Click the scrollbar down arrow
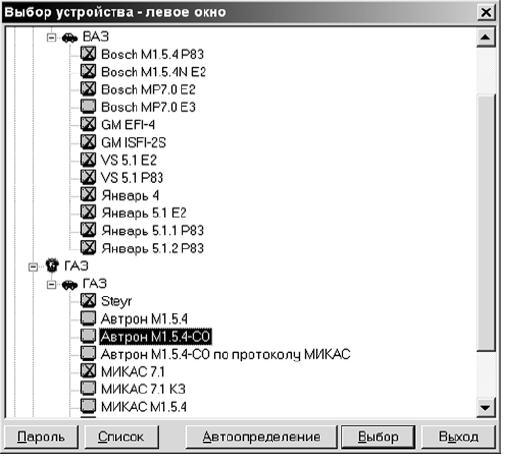 click(486, 407)
